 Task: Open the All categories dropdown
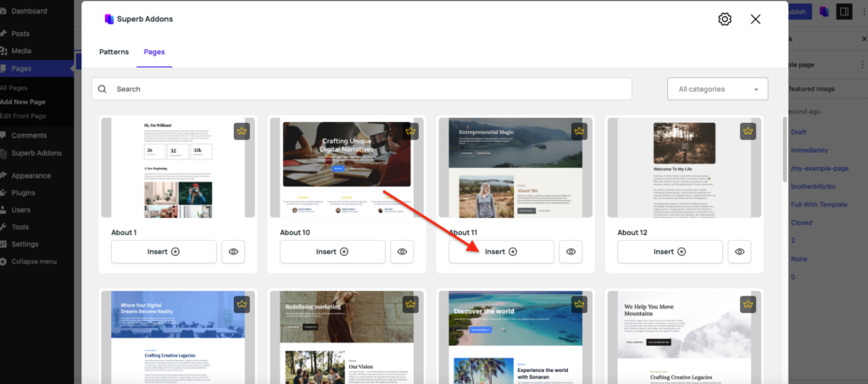point(717,88)
